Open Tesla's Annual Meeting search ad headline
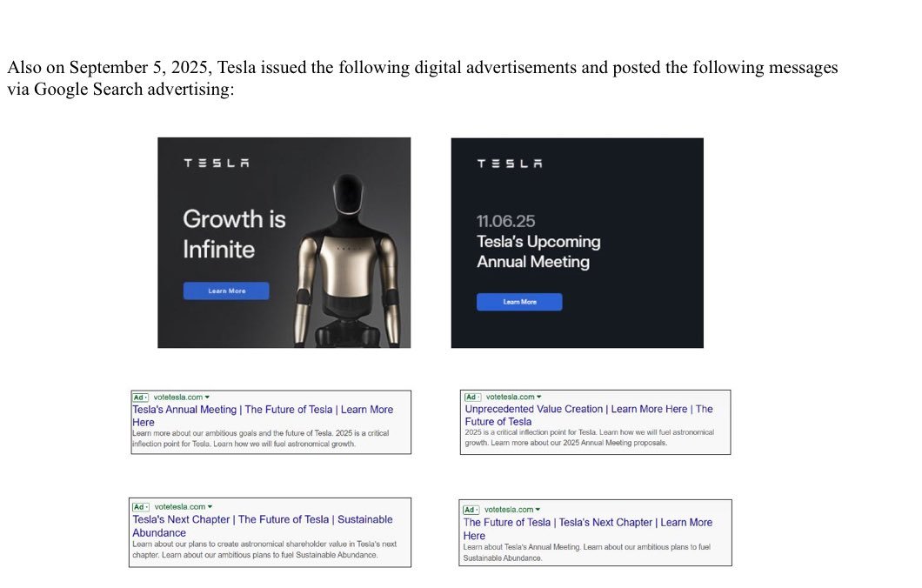This screenshot has width=922, height=588. click(263, 416)
